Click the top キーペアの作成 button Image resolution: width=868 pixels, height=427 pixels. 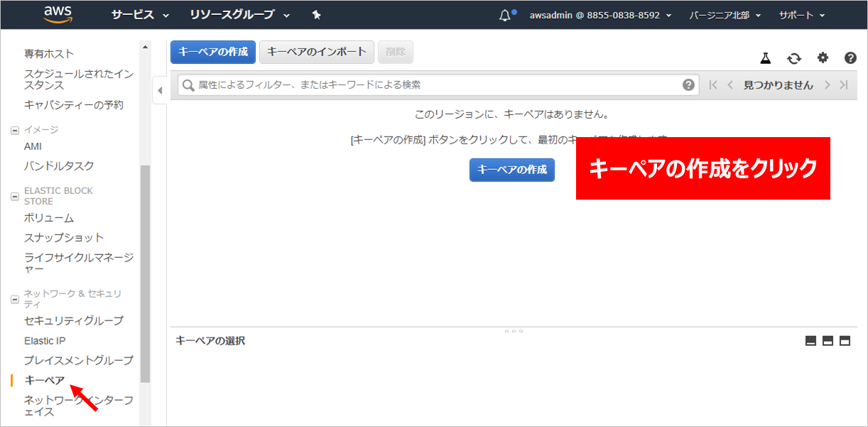(213, 52)
